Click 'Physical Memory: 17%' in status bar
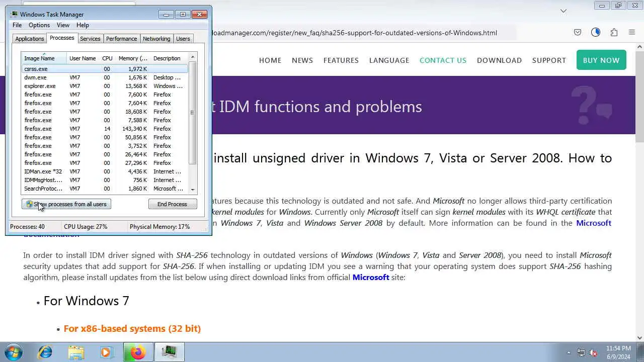The height and width of the screenshot is (362, 644). click(159, 227)
